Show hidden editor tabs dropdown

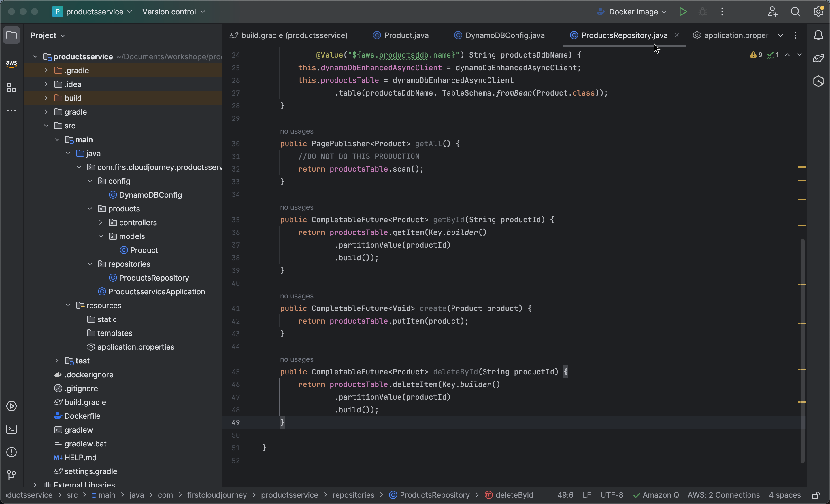click(x=780, y=35)
